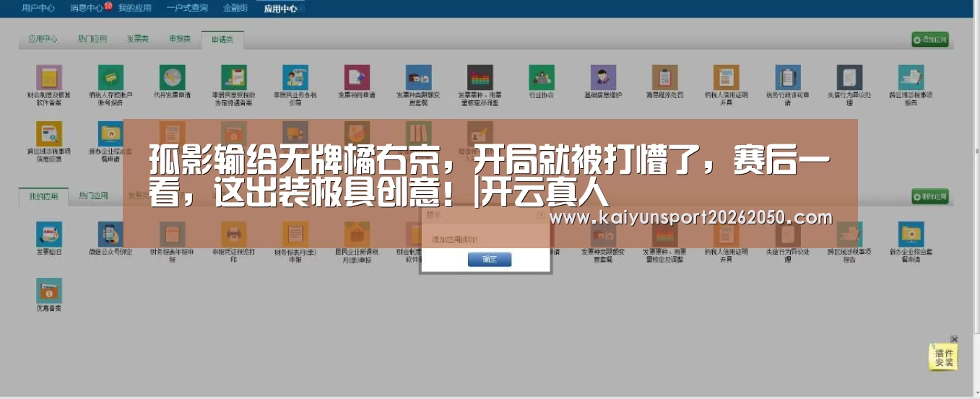
Task: Open the dark equalizer-style invoice quota icon in upper grid
Action: pos(480,77)
